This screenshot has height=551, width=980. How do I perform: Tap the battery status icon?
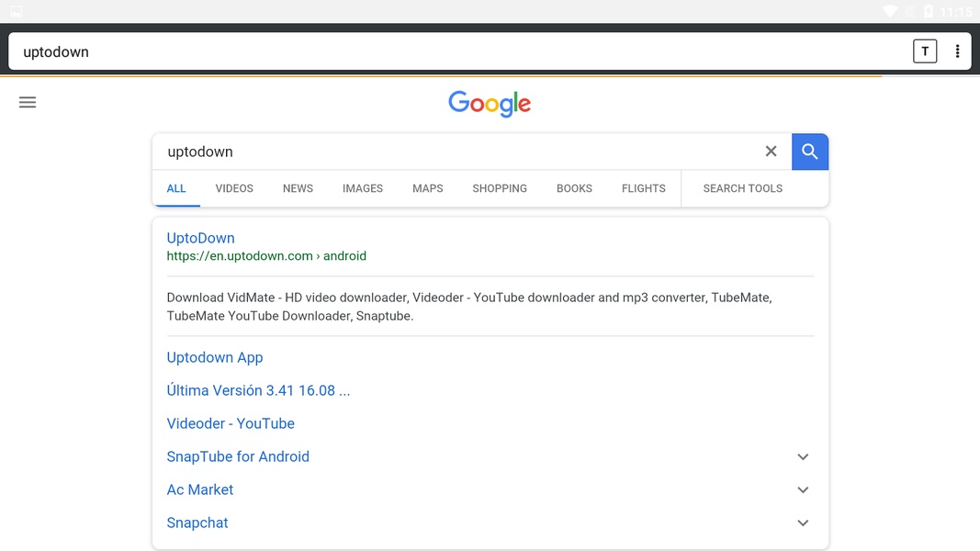929,11
